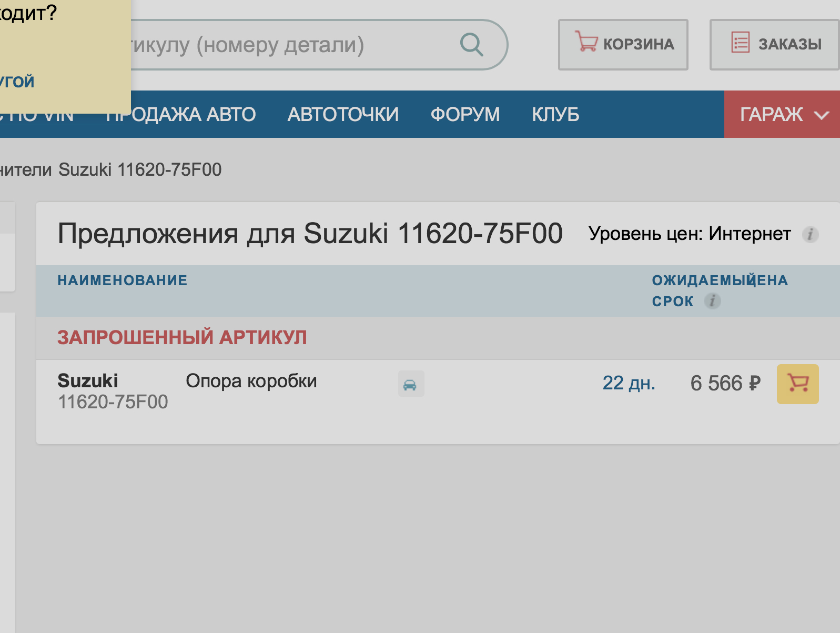Viewport: 840px width, 633px height.
Task: Click info icon beside Уровень цен
Action: coord(810,234)
